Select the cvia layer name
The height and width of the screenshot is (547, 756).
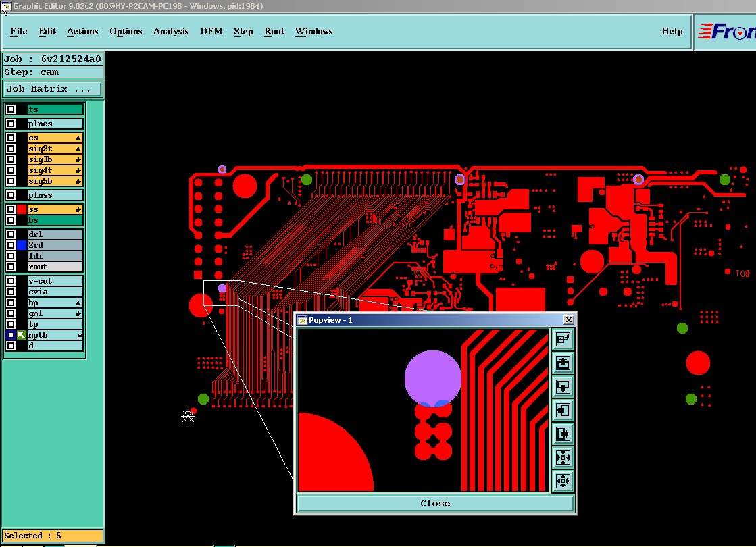55,292
